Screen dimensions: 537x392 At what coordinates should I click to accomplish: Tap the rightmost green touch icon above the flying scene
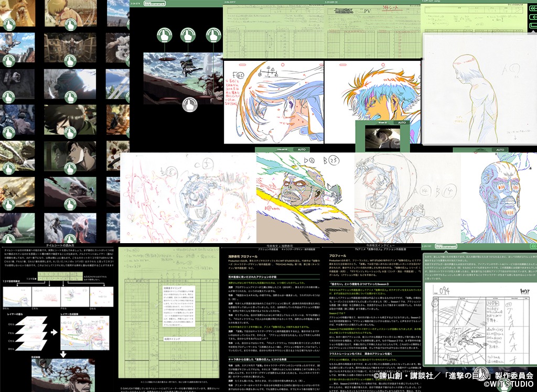(212, 36)
